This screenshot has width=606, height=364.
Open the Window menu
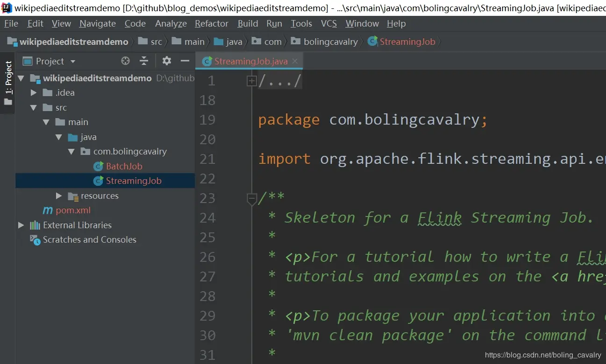click(x=362, y=24)
